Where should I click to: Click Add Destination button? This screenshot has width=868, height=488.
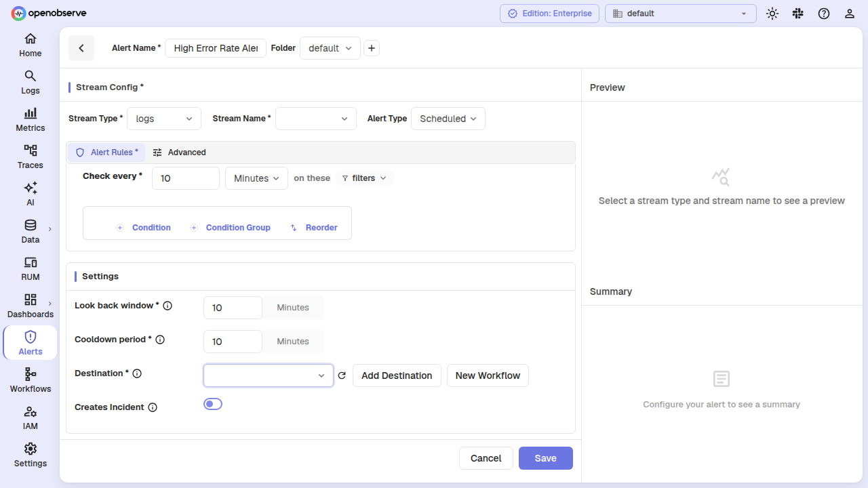397,375
